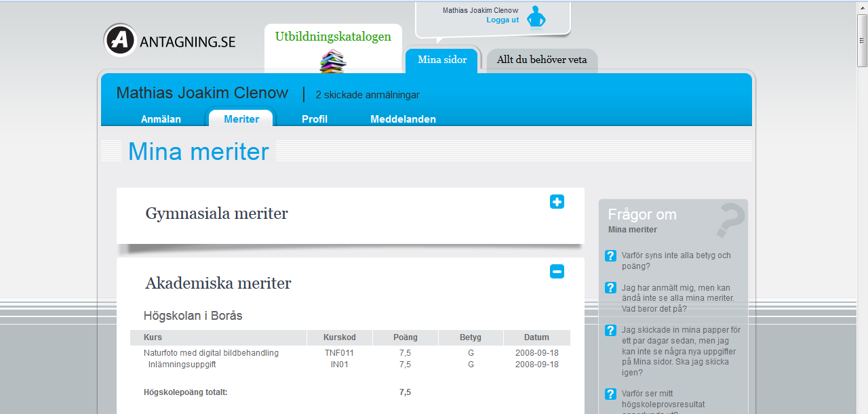Click the stacked books icon under Utbildningskatalogen
Image resolution: width=868 pixels, height=414 pixels.
pyautogui.click(x=332, y=61)
